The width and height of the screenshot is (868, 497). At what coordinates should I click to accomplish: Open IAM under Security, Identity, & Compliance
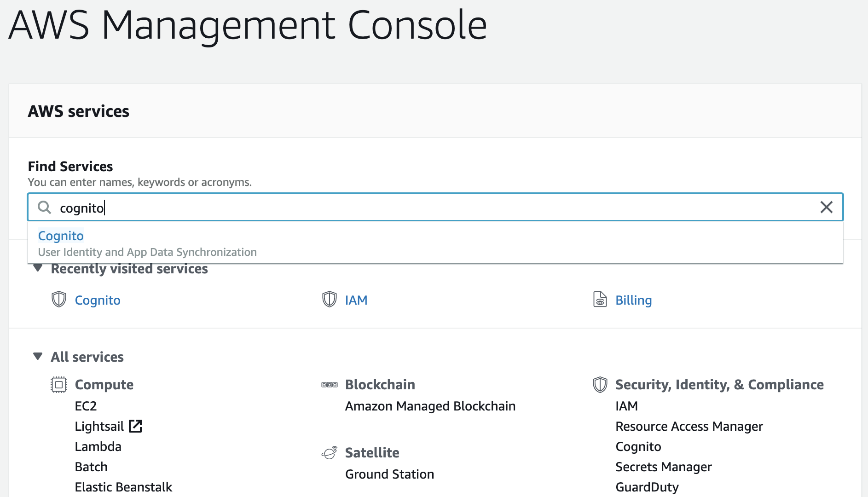[627, 406]
